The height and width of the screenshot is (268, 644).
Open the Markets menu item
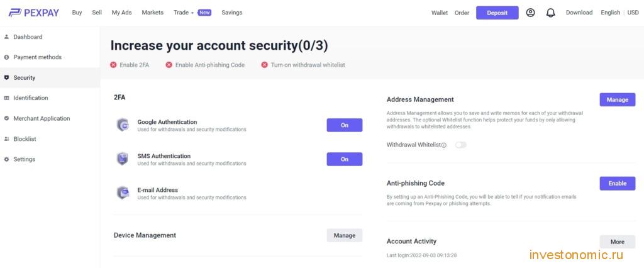pos(152,13)
